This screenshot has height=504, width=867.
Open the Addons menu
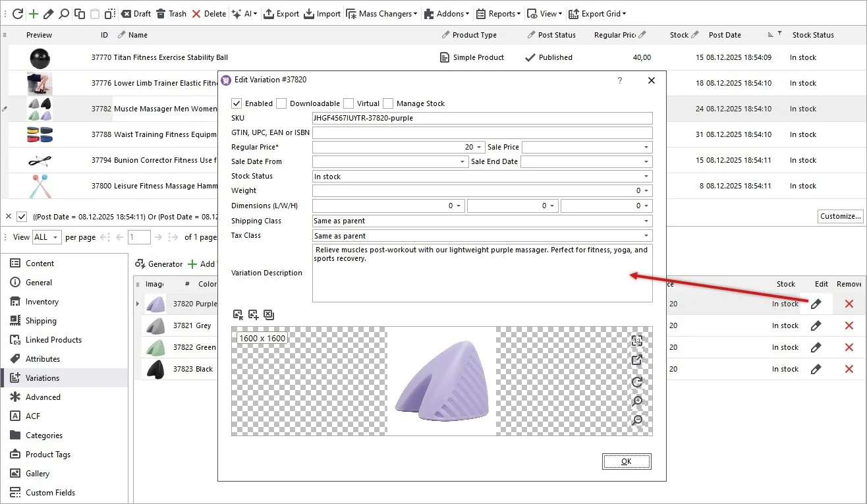pyautogui.click(x=447, y=13)
